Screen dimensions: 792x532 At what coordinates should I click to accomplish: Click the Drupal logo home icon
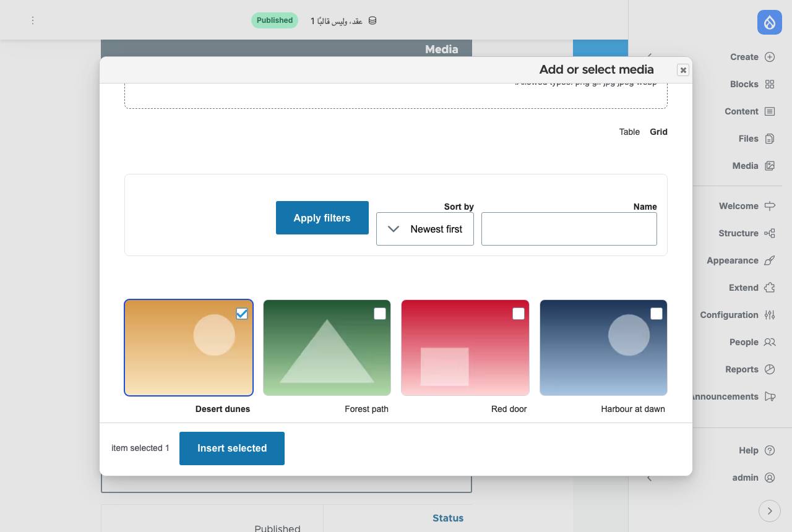point(770,22)
